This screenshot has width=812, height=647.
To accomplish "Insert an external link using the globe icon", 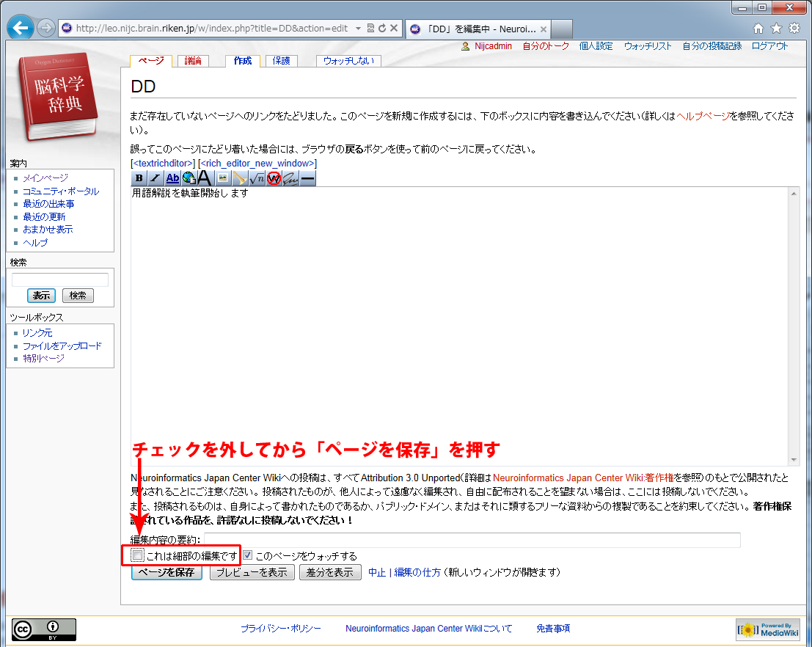I will (x=189, y=178).
